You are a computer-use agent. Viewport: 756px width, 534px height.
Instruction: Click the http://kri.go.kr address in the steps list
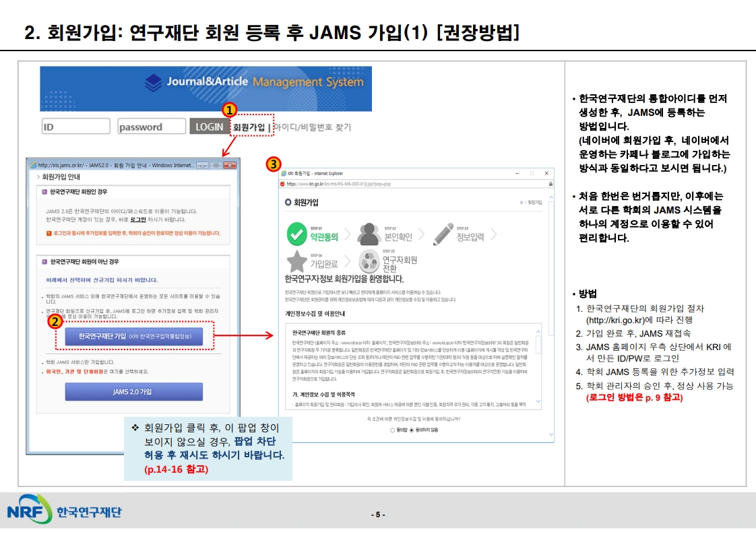coord(615,321)
